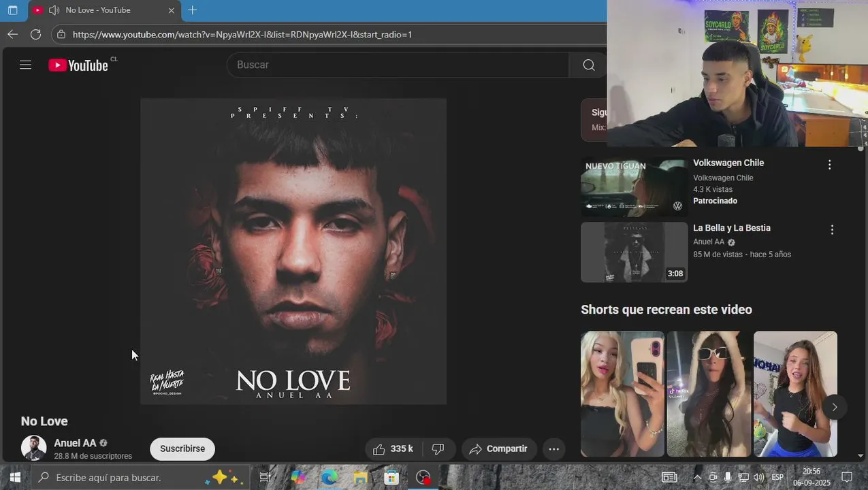Open the notification center icon
Image resolution: width=868 pixels, height=490 pixels.
[x=848, y=477]
